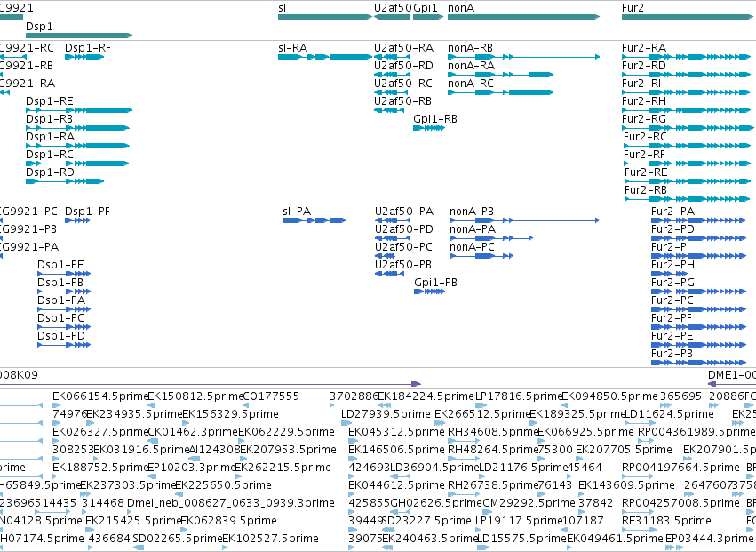Click the Dsp1-PF protein label
Image resolution: width=756 pixels, height=552 pixels.
pyautogui.click(x=87, y=211)
